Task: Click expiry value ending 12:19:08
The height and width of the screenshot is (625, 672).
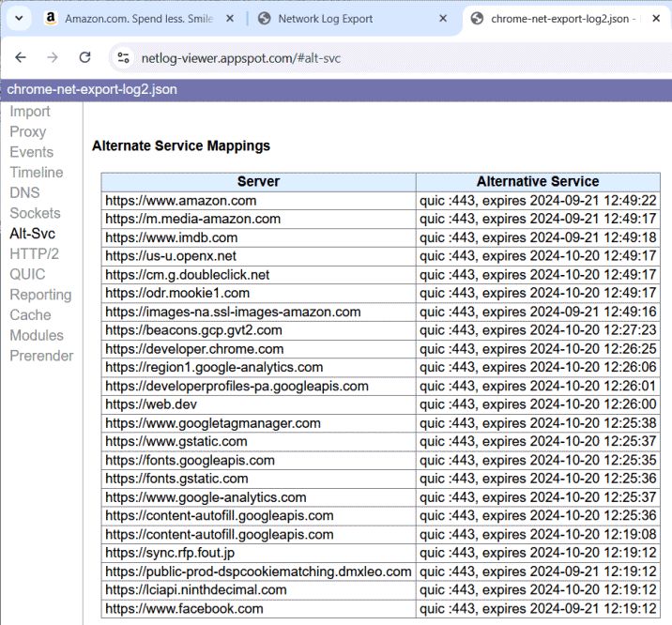Action: pyautogui.click(x=538, y=535)
